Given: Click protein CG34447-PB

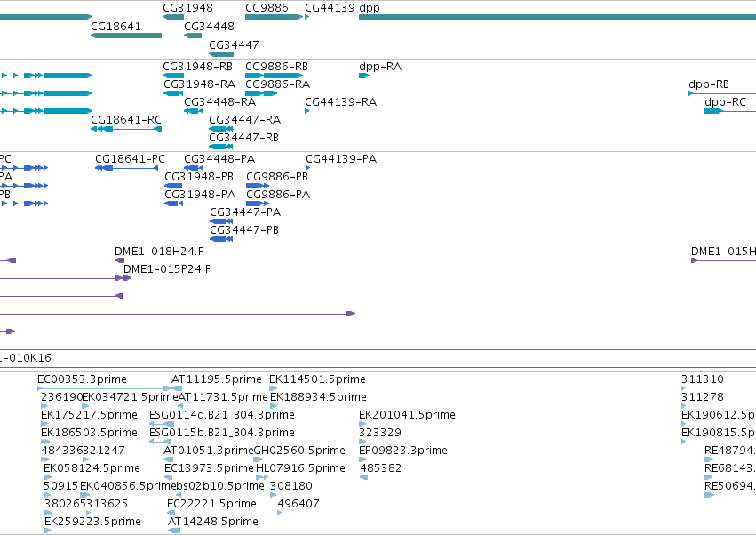Looking at the screenshot, I should click(x=221, y=239).
